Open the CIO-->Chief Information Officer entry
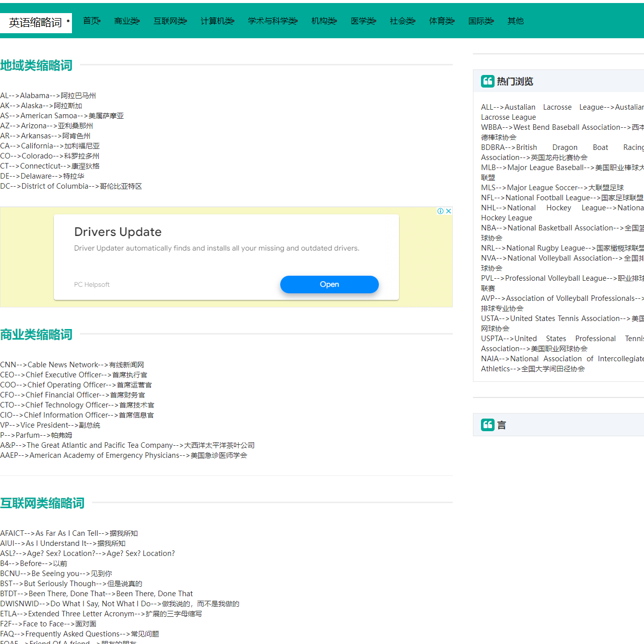This screenshot has width=644, height=644. [x=77, y=415]
